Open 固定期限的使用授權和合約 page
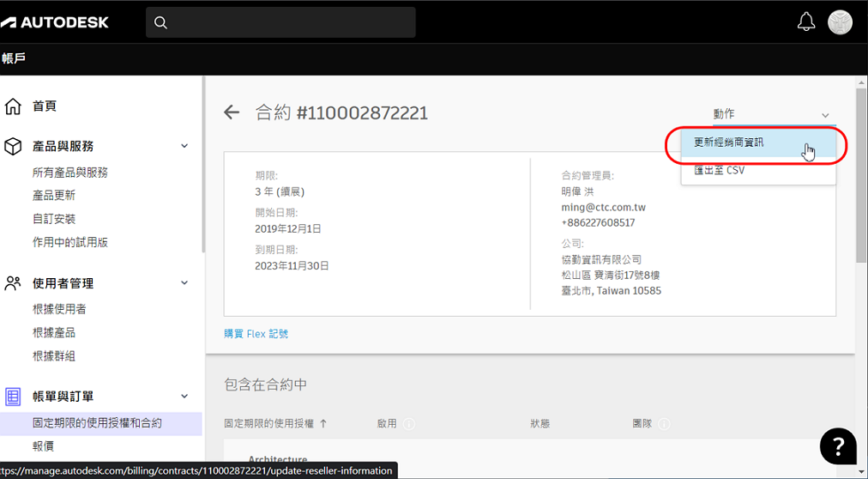 (x=100, y=423)
